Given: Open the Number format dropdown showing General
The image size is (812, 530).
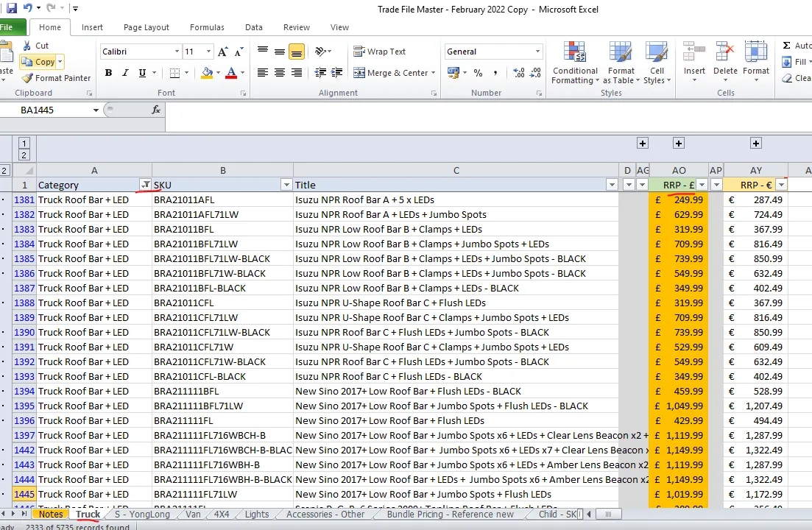Looking at the screenshot, I should point(537,52).
